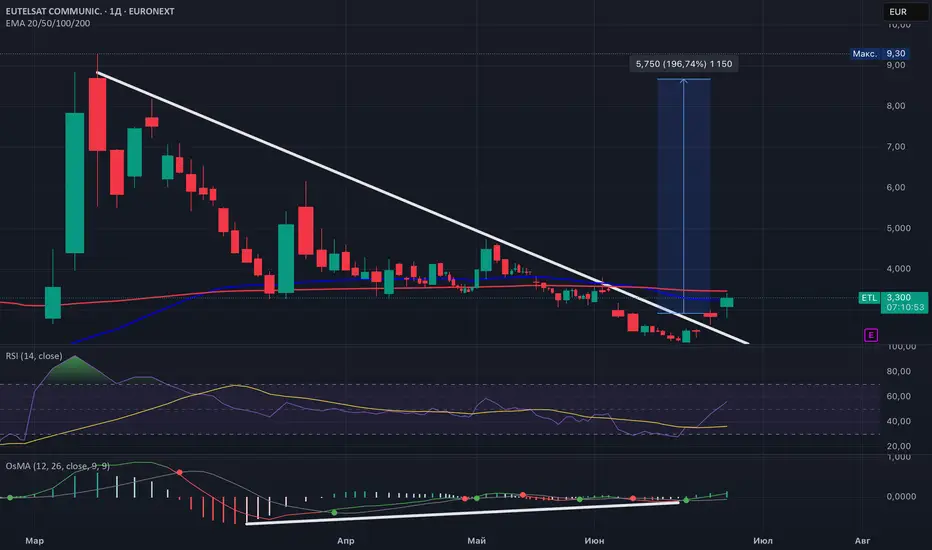
Task: Select the white descending trendline on price chart
Action: tap(422, 208)
